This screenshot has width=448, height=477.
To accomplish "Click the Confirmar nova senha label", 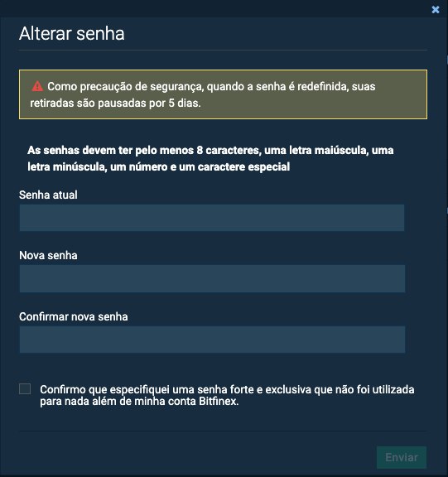I will pyautogui.click(x=74, y=316).
